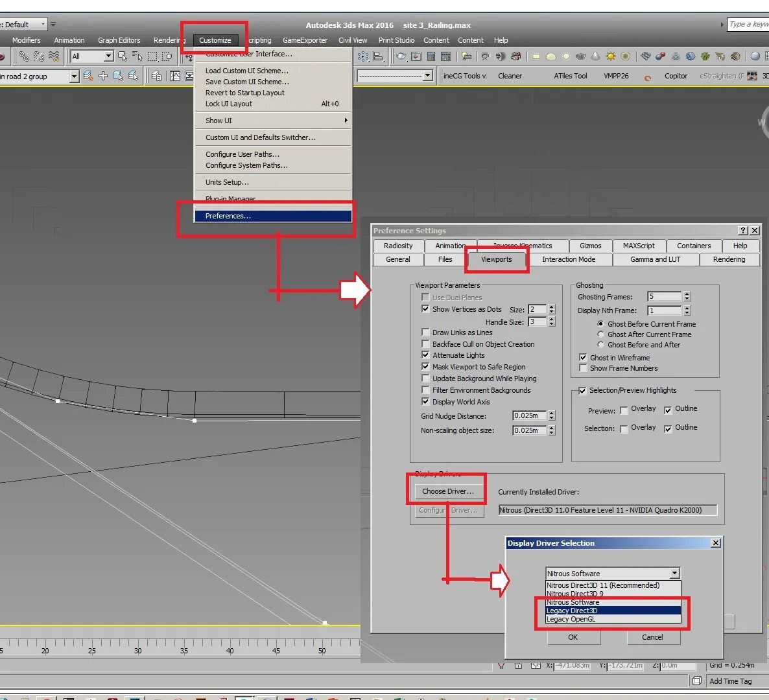
Task: Click the help question mark in Preference Settings
Action: tap(743, 230)
